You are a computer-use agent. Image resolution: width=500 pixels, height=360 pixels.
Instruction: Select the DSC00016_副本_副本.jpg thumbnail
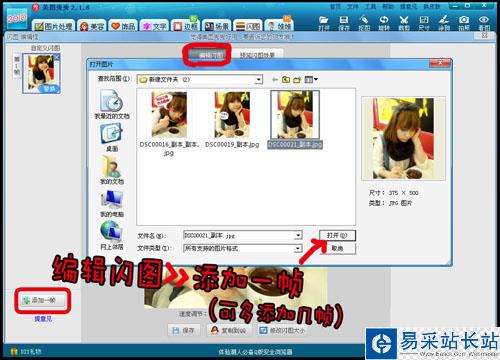169,115
